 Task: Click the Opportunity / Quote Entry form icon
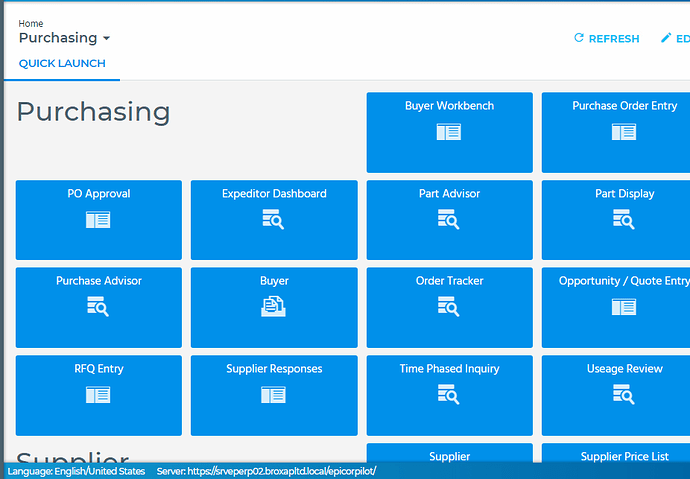[624, 307]
